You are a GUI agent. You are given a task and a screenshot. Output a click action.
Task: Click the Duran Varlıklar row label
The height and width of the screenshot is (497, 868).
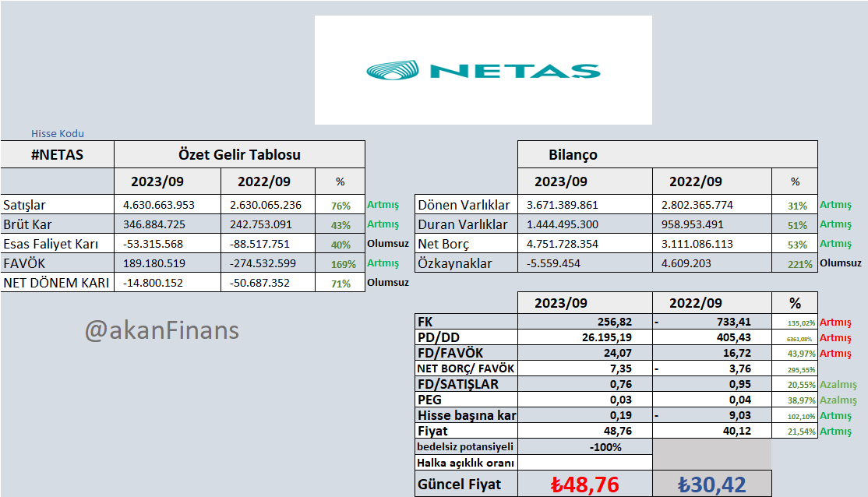(466, 224)
